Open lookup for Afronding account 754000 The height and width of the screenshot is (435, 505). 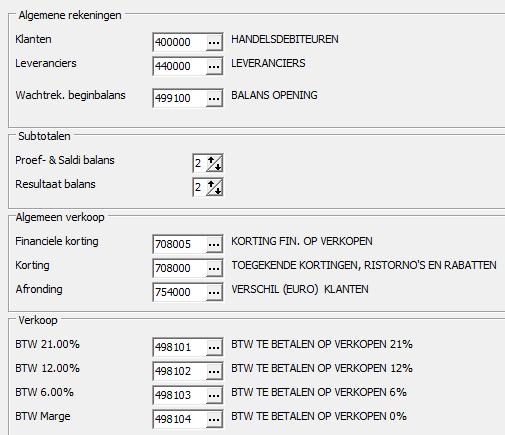214,292
